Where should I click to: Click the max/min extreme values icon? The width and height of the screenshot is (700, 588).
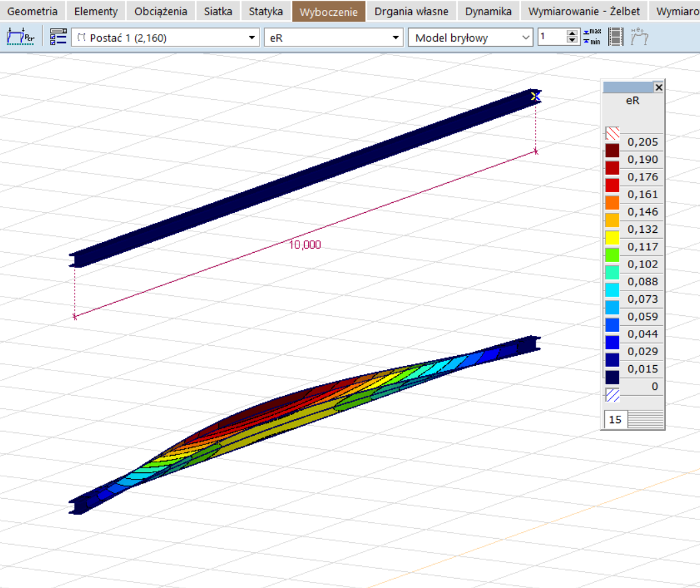(592, 37)
